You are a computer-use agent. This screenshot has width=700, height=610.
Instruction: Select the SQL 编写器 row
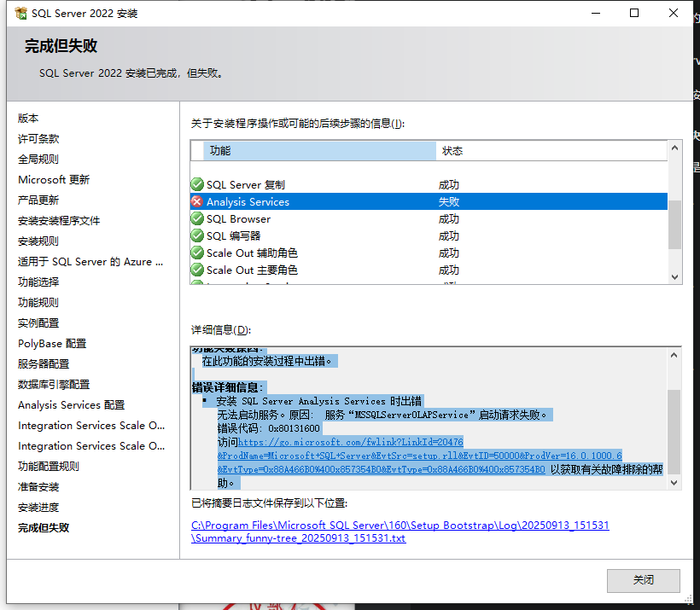429,235
